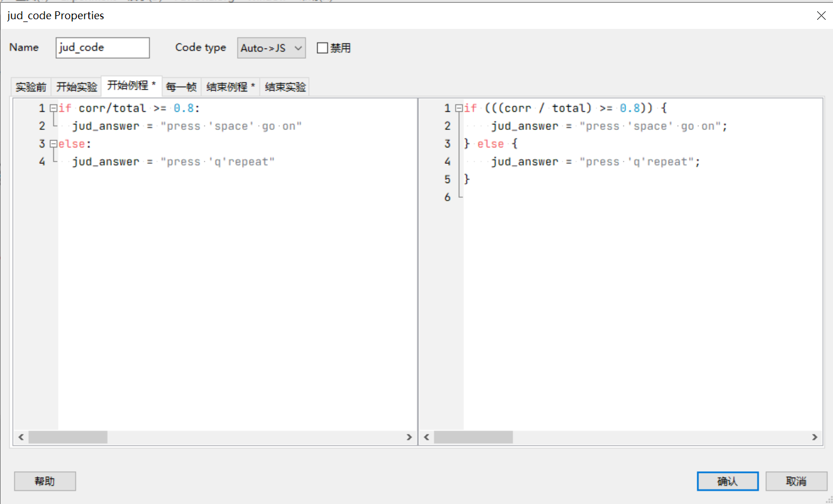The width and height of the screenshot is (833, 504).
Task: Collapse the Python if block fold marker
Action: click(x=53, y=108)
